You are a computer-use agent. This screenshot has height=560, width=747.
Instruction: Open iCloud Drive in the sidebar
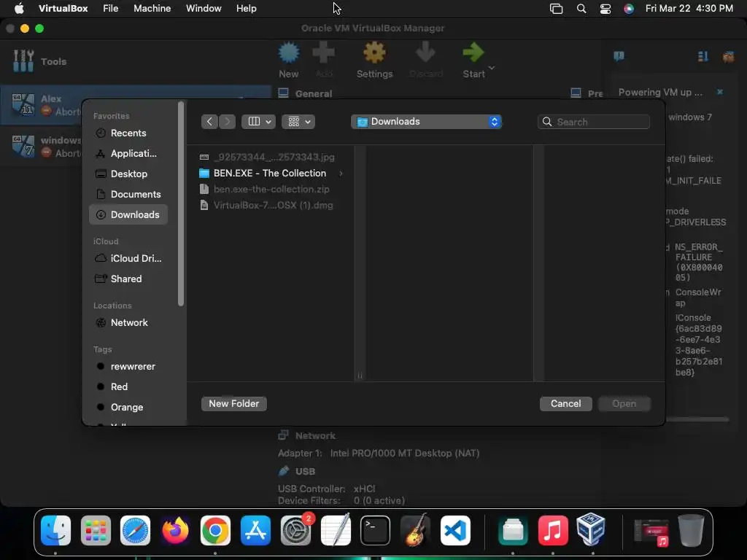tap(128, 259)
